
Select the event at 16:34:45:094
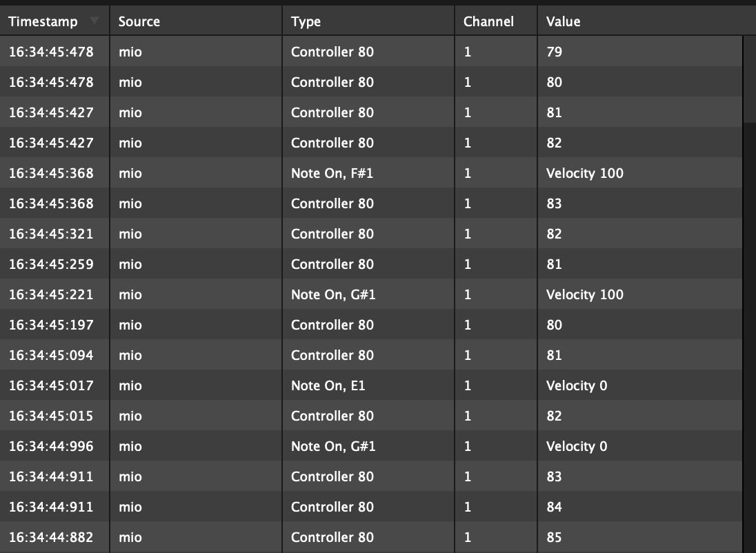coord(51,355)
